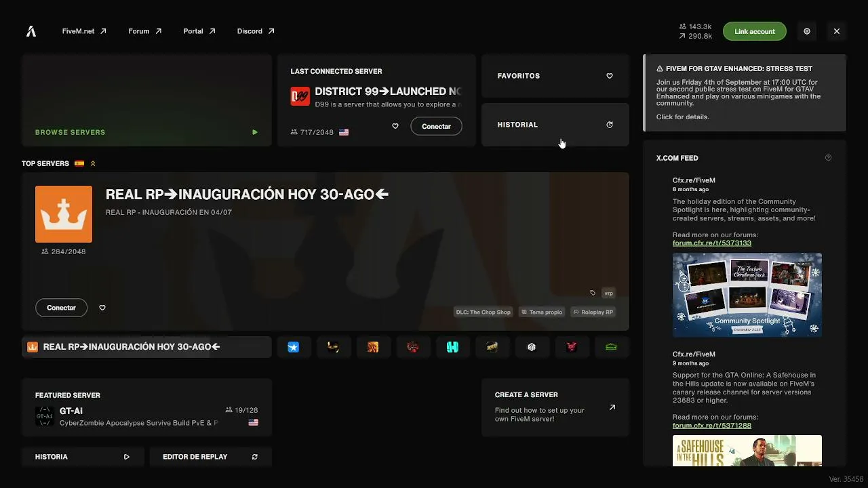Image resolution: width=868 pixels, height=488 pixels.
Task: Click the US flag on District 99
Action: 344,132
